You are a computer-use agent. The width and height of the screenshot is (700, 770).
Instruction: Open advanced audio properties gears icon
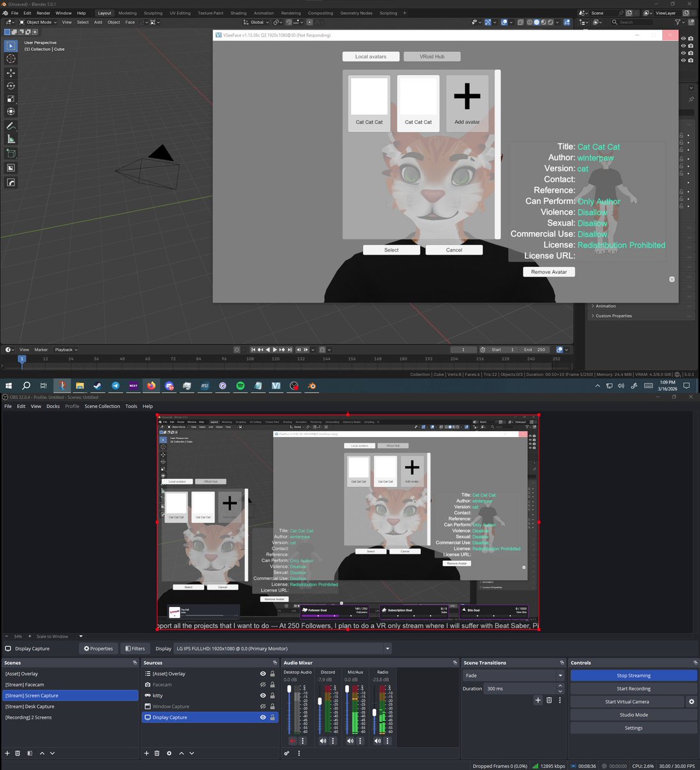(287, 753)
